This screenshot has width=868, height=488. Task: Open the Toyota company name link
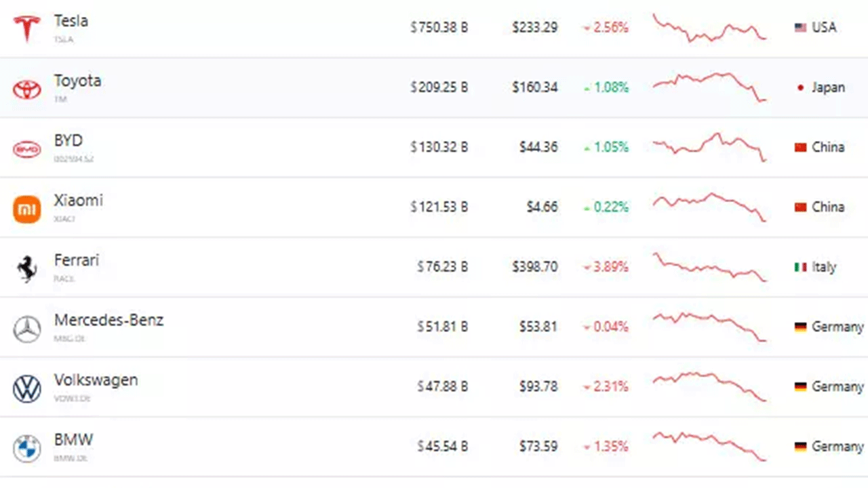pyautogui.click(x=77, y=81)
